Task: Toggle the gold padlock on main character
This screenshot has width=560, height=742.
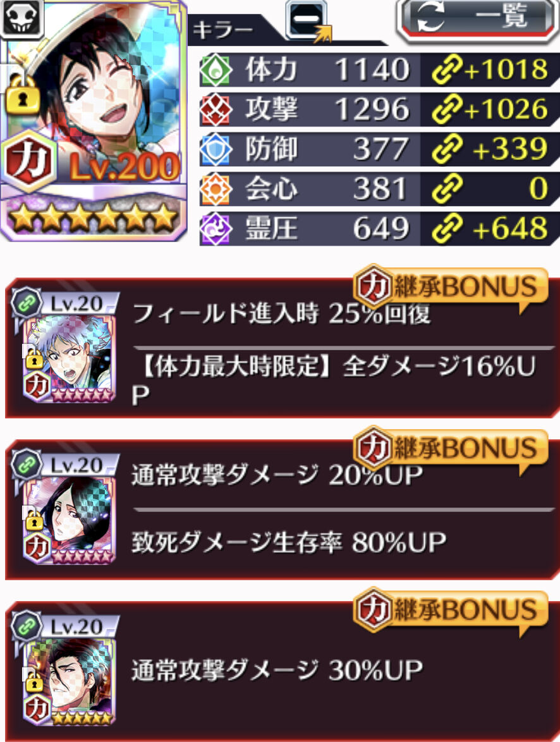Action: tap(22, 96)
